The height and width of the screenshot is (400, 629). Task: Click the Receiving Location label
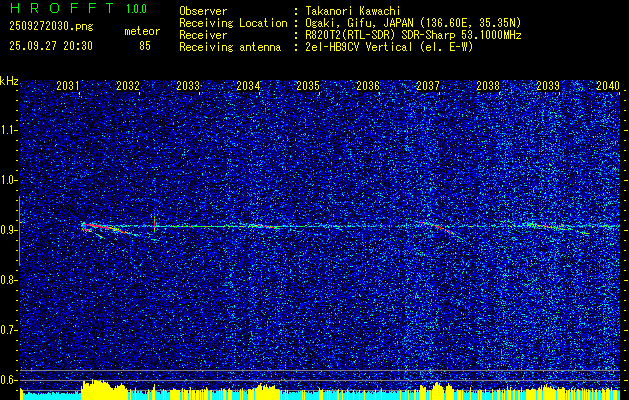233,23
